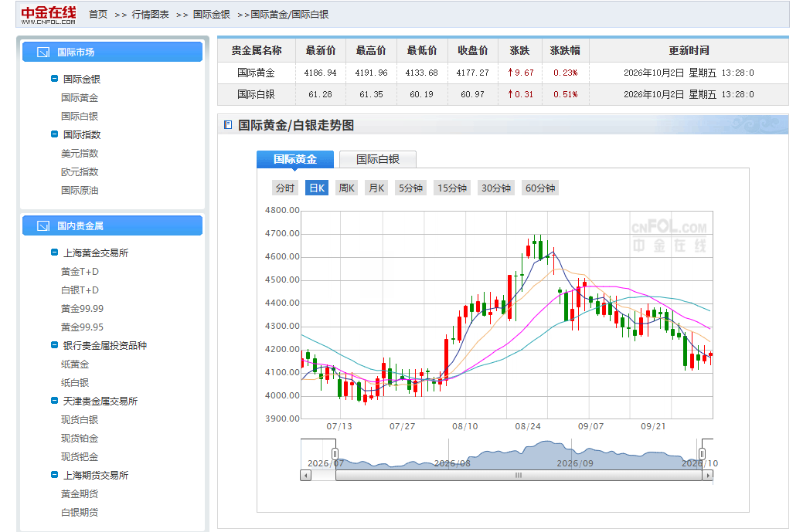Collapse the 银行贵金属投资品种 group
Image resolution: width=803 pixels, height=532 pixels.
tap(54, 345)
